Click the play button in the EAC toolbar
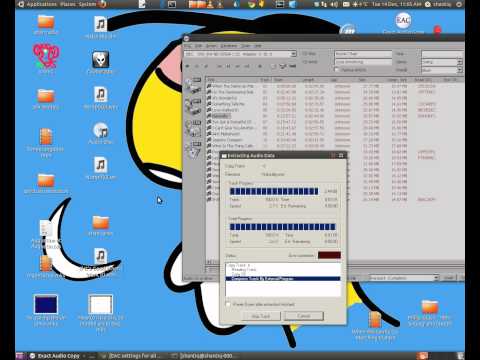Image resolution: width=480 pixels, height=360 pixels. [x=187, y=66]
